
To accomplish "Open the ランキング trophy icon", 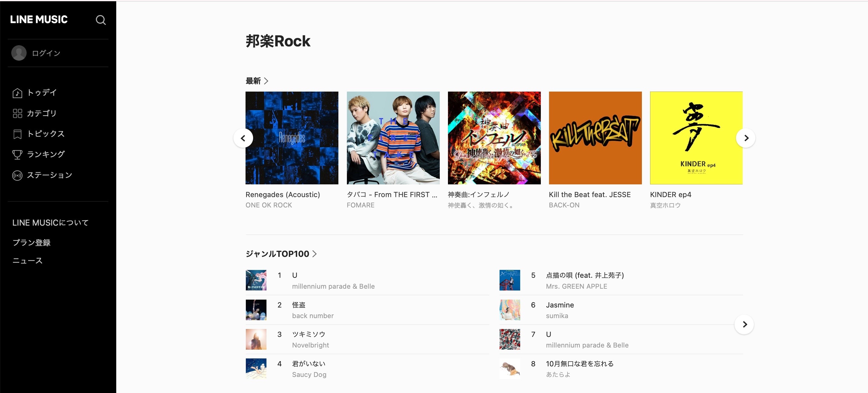I will tap(17, 155).
